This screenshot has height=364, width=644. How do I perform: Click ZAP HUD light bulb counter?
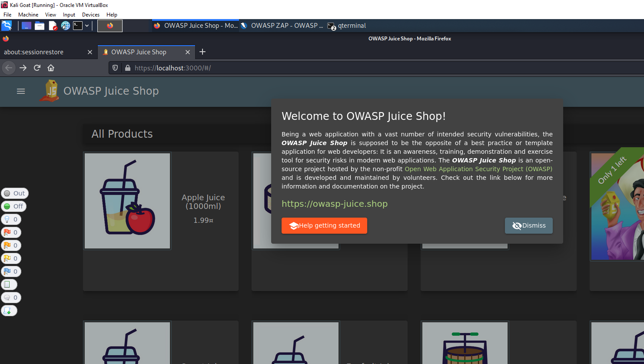[11, 219]
